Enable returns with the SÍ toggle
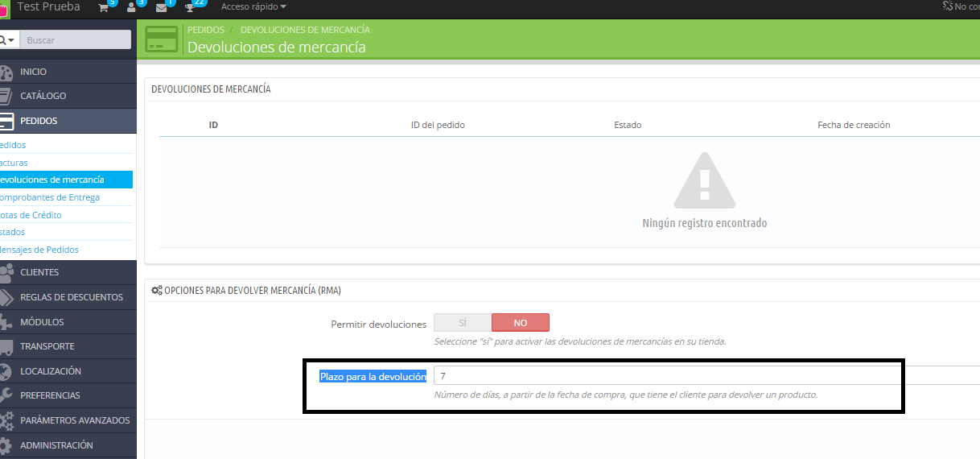Viewport: 980px width, 459px height. [x=463, y=322]
